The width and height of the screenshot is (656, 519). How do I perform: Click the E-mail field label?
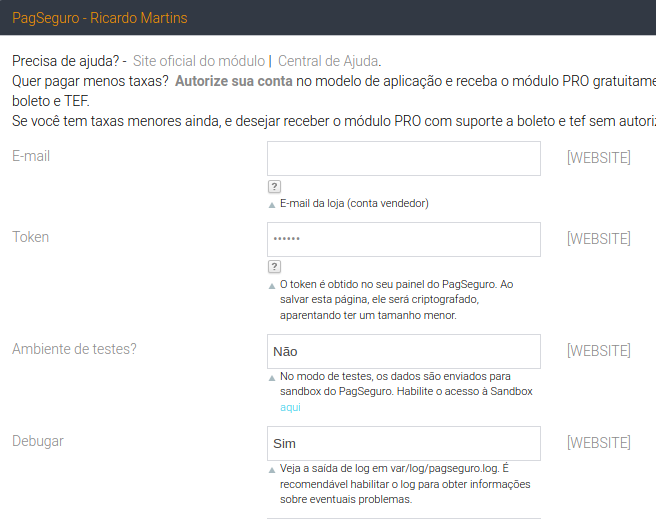pyautogui.click(x=31, y=156)
